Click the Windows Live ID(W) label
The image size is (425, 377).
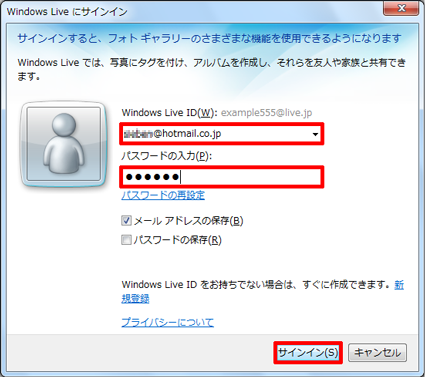(169, 113)
